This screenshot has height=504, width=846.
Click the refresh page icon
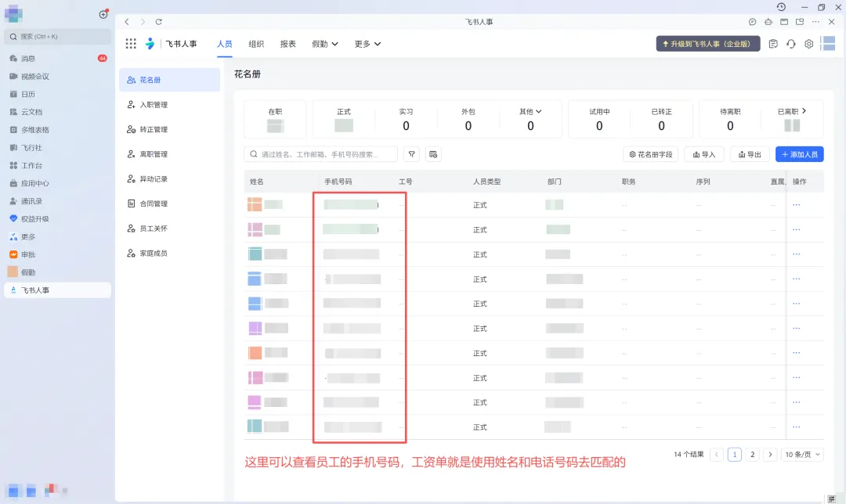(x=158, y=22)
